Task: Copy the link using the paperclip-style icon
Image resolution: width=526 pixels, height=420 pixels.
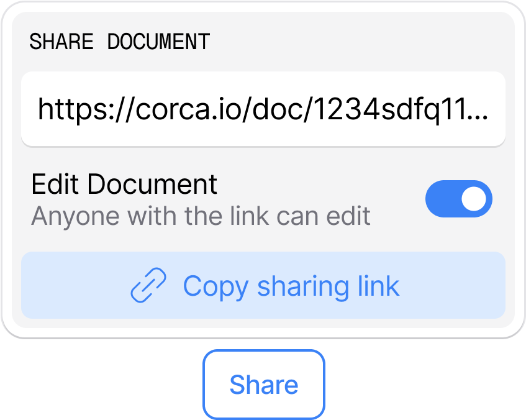Action: [148, 285]
